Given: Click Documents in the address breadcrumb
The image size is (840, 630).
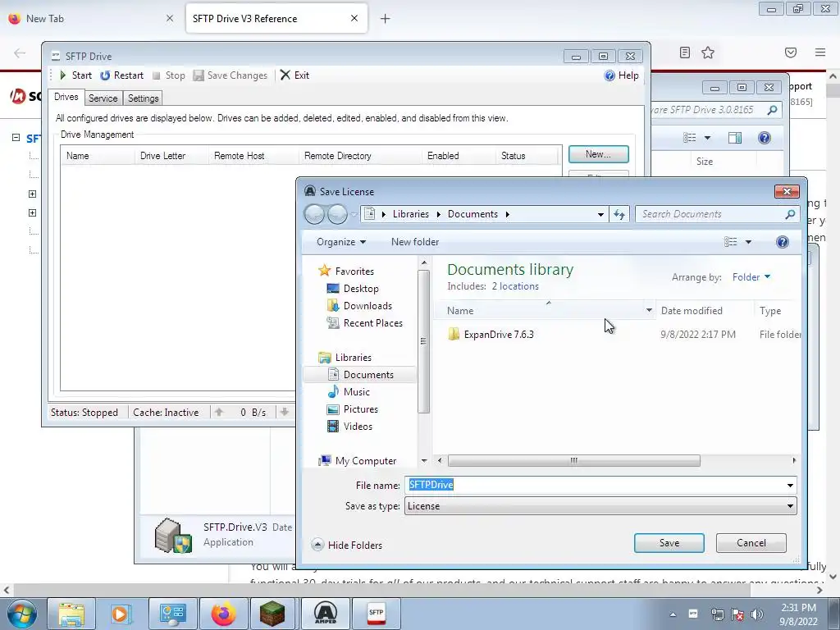Looking at the screenshot, I should point(472,214).
